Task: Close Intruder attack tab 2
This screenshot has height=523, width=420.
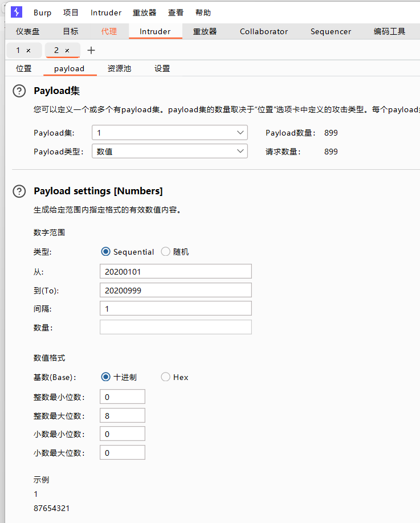Action: pyautogui.click(x=67, y=50)
